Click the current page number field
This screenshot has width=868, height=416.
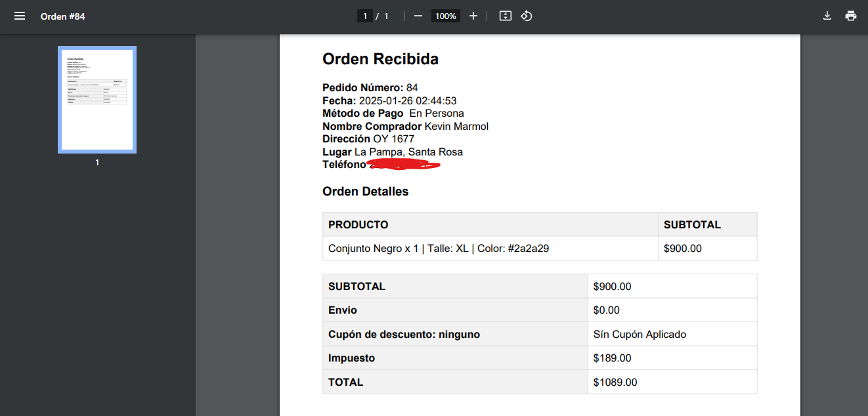pos(365,16)
